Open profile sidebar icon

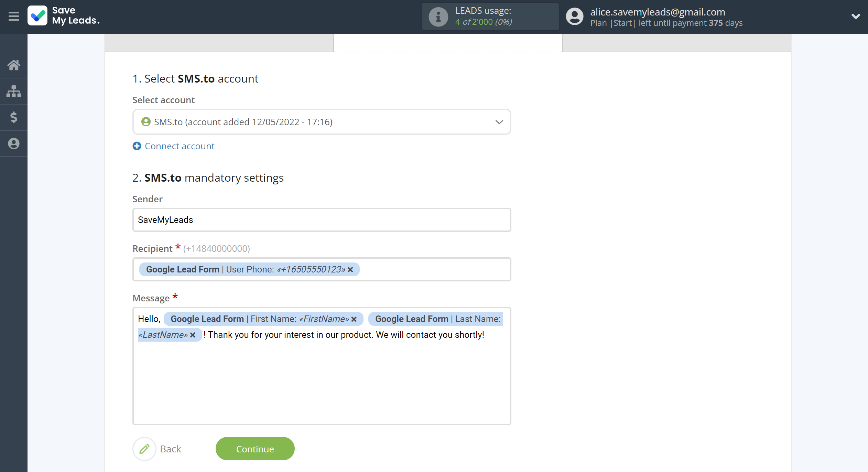(14, 143)
